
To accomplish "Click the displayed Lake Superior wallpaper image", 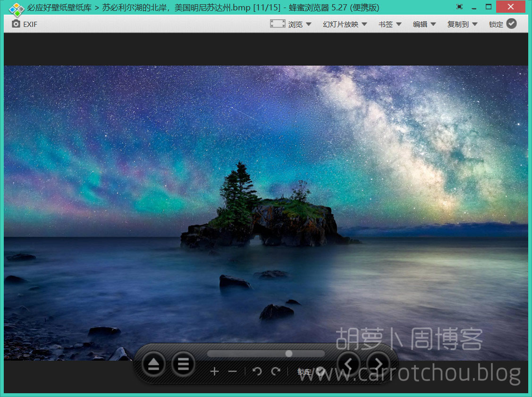I will coord(266,213).
